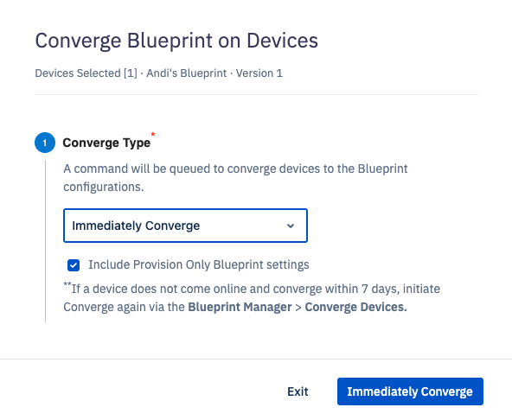
Task: Click the bold 'Converge Devices.' text
Action: click(x=356, y=307)
